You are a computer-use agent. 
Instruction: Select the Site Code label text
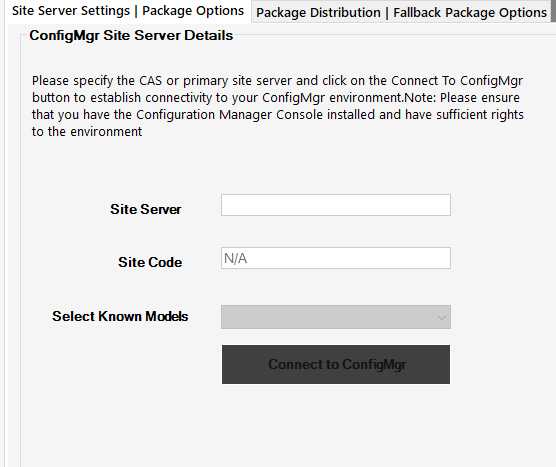(x=150, y=262)
